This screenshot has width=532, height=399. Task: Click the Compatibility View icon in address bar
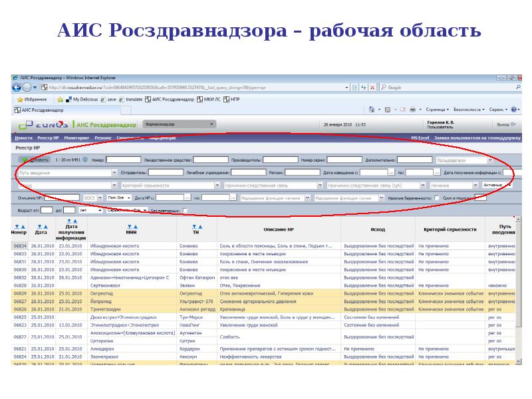[x=354, y=88]
